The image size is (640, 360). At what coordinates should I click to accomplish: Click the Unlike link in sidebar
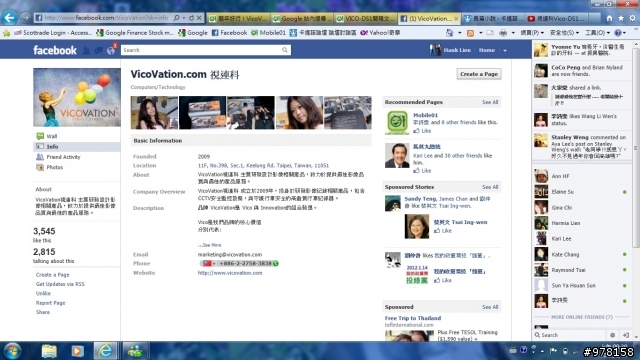click(x=43, y=293)
